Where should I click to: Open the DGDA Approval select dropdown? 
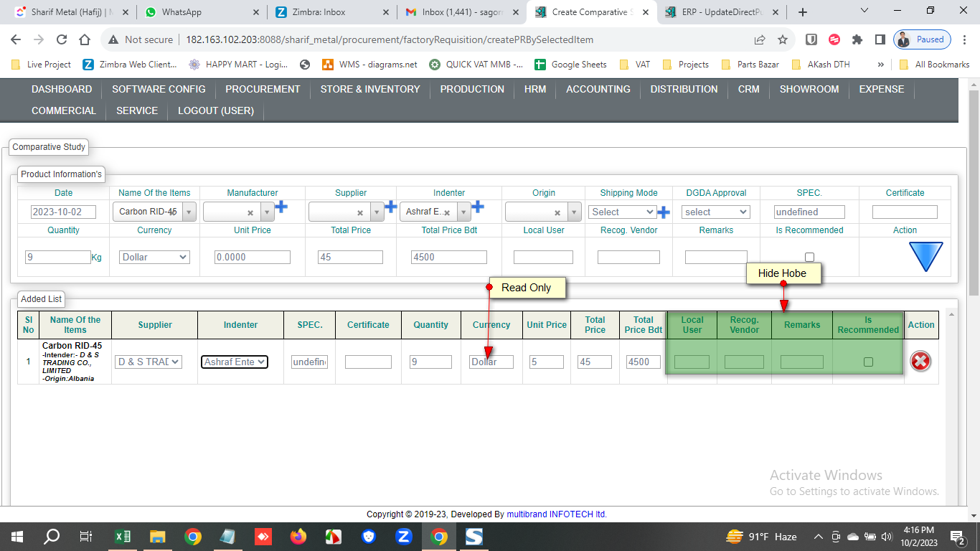(716, 212)
